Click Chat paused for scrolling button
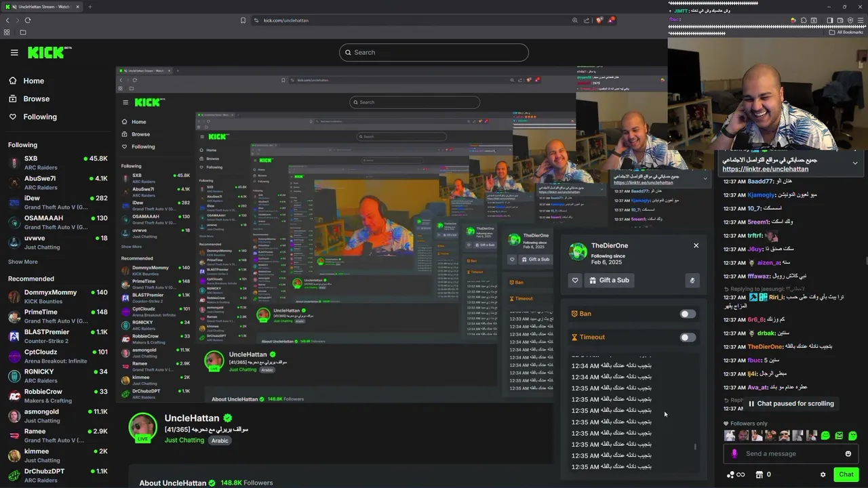Viewport: 868px width, 488px height. [x=791, y=403]
